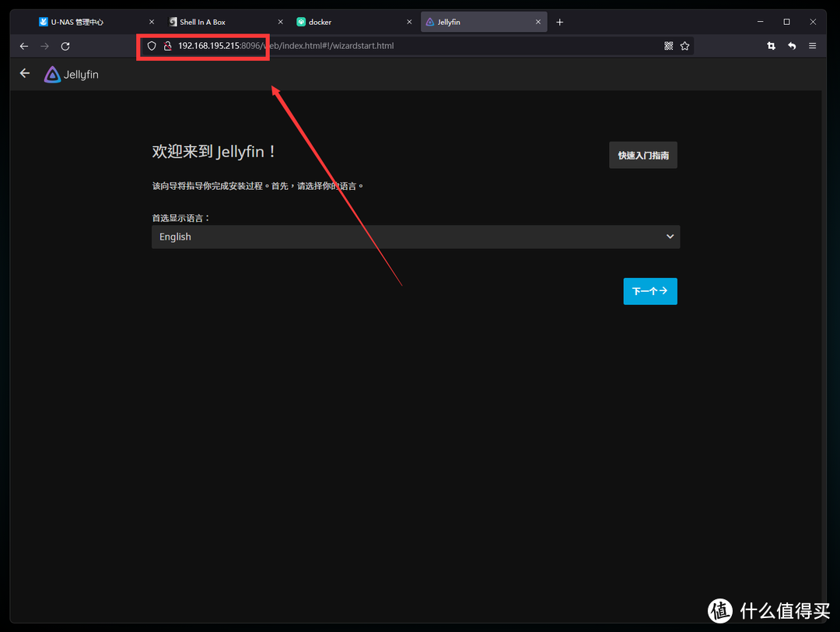Click the back arrow inside the Jellyfin page

pos(24,72)
